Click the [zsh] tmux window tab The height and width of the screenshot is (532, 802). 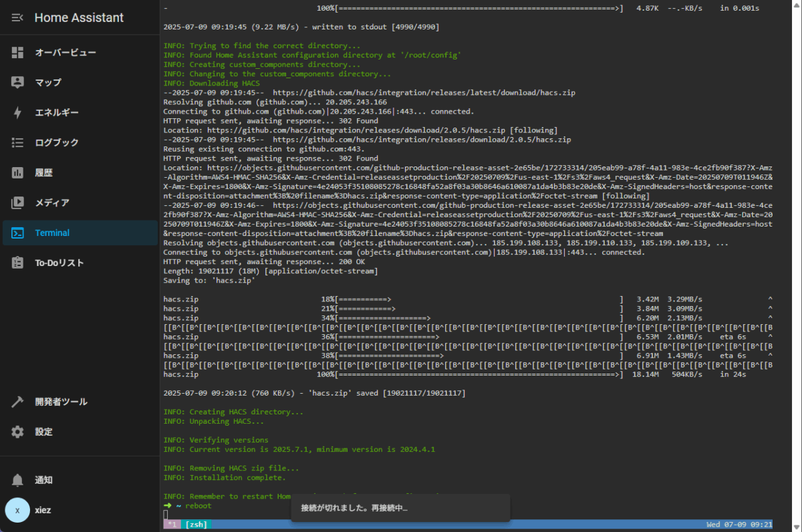[196, 525]
